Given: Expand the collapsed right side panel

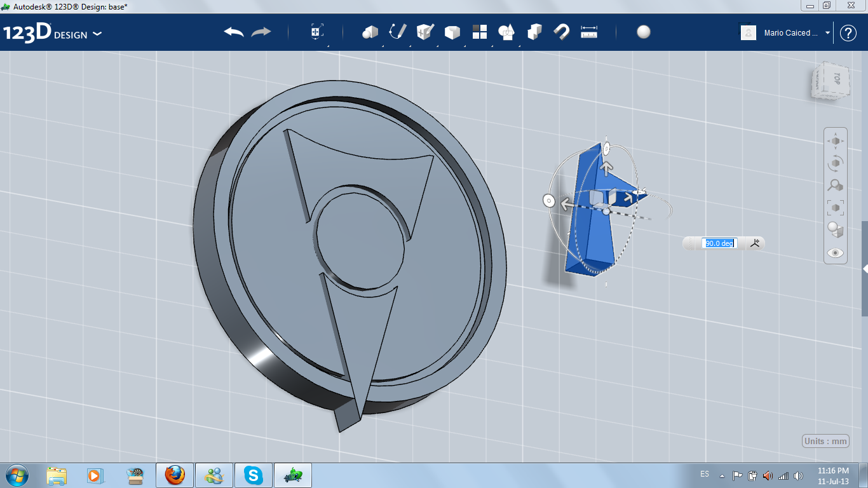Looking at the screenshot, I should point(865,269).
